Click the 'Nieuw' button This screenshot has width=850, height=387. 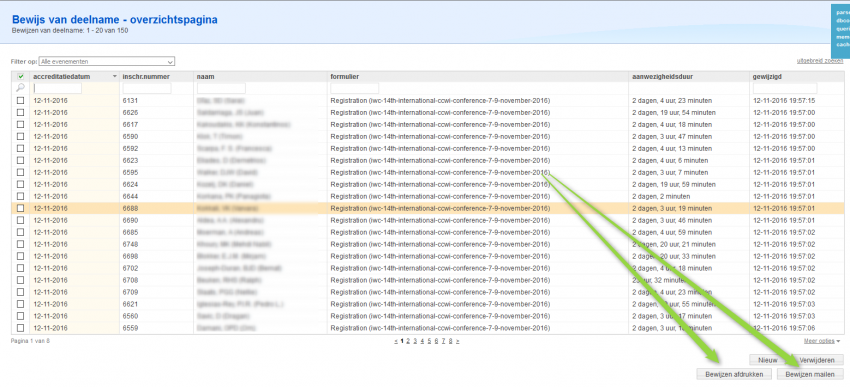click(x=768, y=360)
